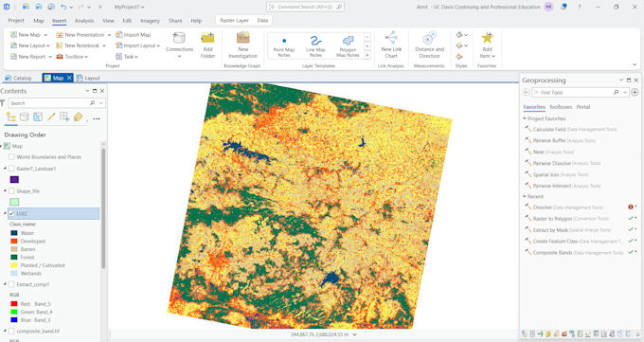Click List By Data Source icon
Viewport: 644px width, 342px height.
click(x=25, y=117)
